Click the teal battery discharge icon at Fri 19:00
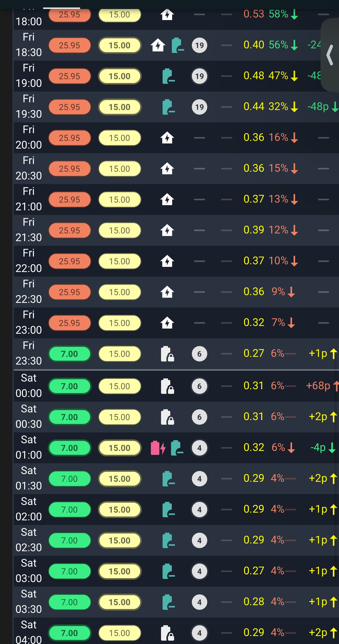The width and height of the screenshot is (339, 644). (x=168, y=76)
